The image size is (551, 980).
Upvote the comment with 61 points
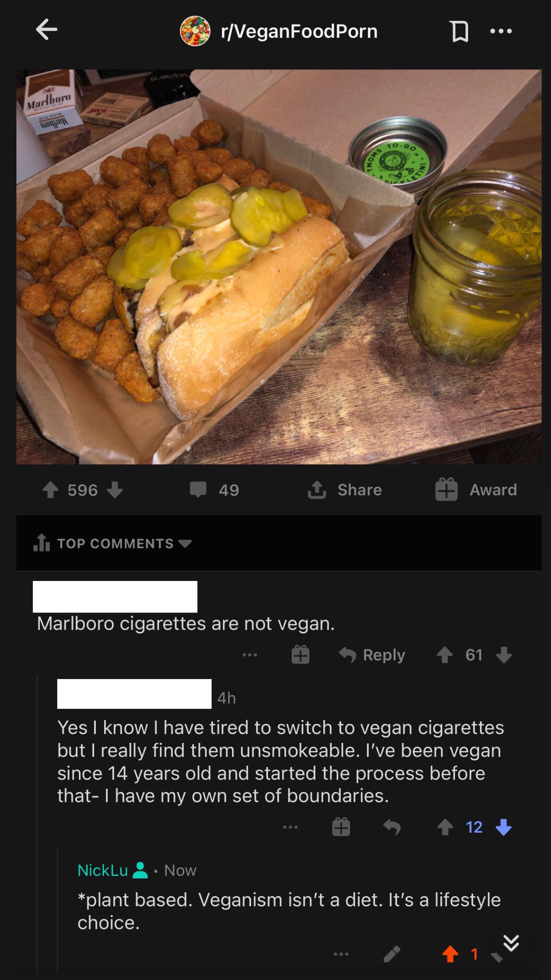[445, 655]
